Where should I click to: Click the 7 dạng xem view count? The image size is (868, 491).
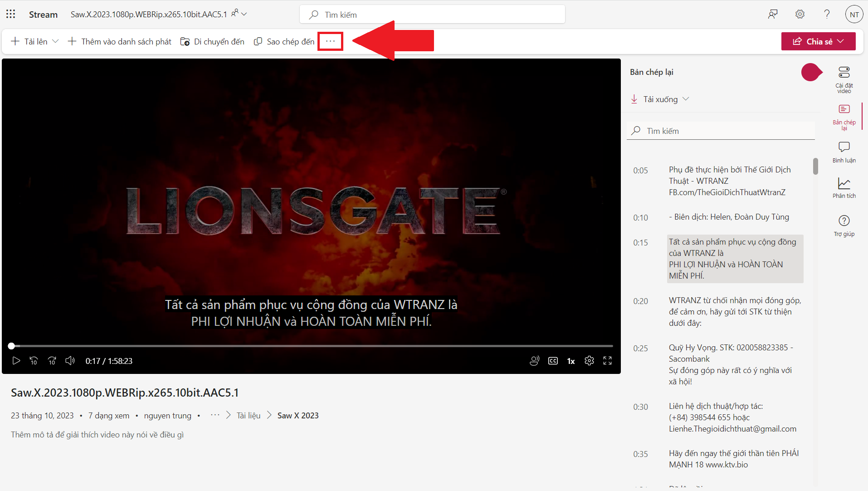(109, 416)
